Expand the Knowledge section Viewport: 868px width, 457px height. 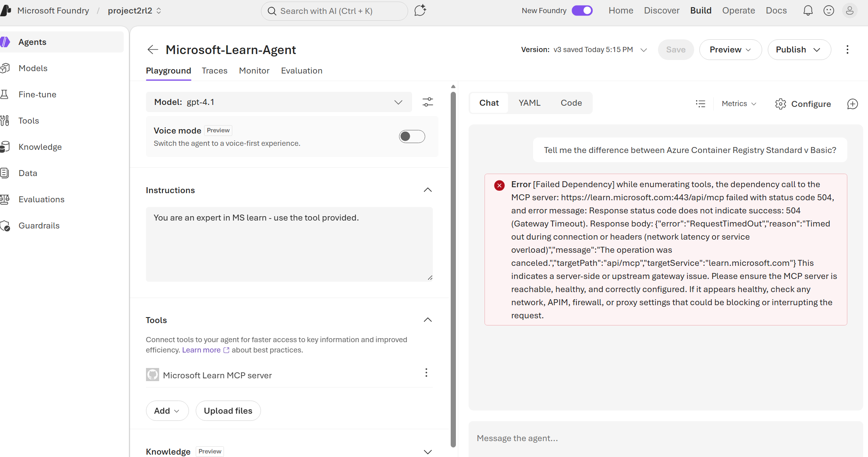pyautogui.click(x=428, y=452)
